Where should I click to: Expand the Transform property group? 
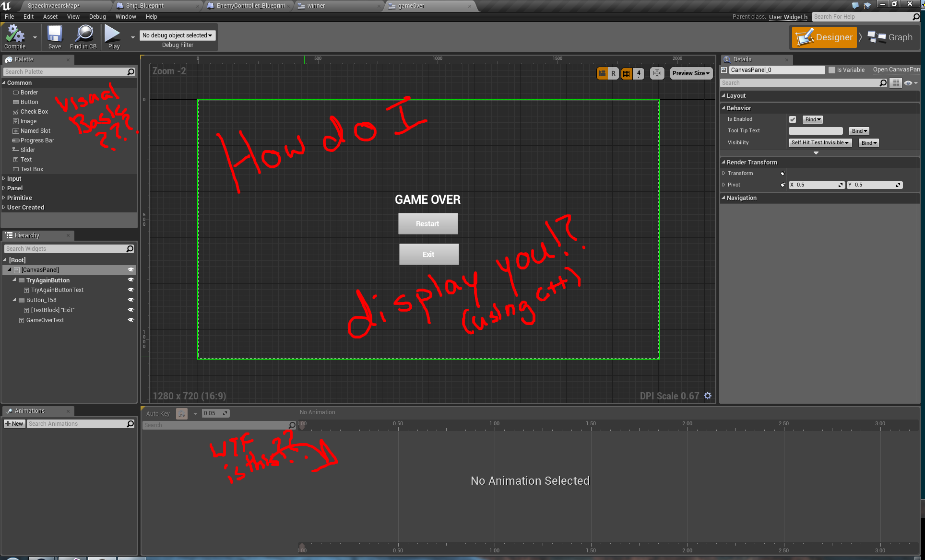point(725,173)
